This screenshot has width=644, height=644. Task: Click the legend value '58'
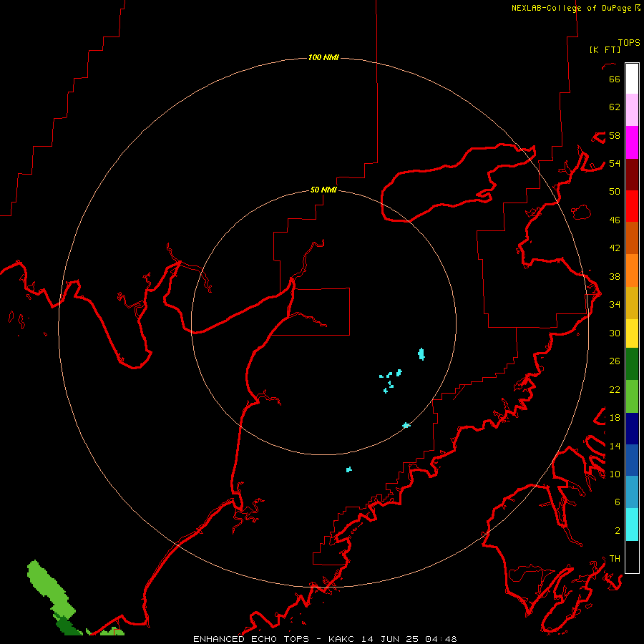click(615, 135)
